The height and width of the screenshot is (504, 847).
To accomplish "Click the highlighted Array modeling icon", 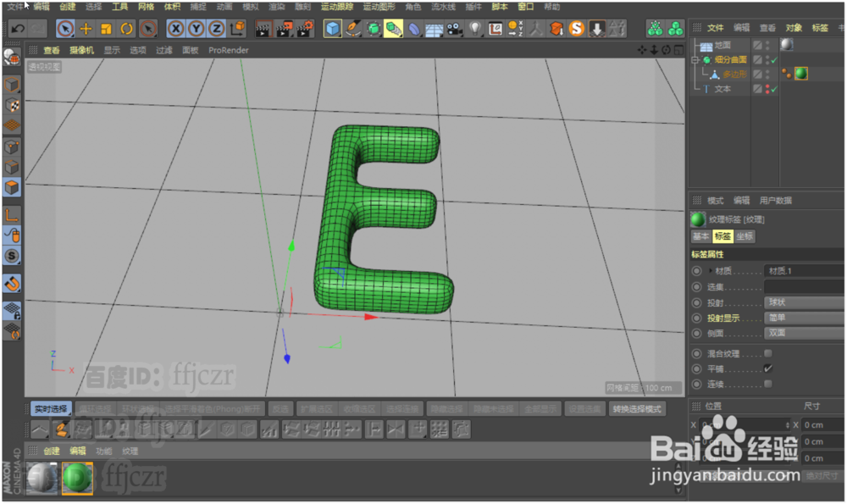I will click(x=393, y=29).
